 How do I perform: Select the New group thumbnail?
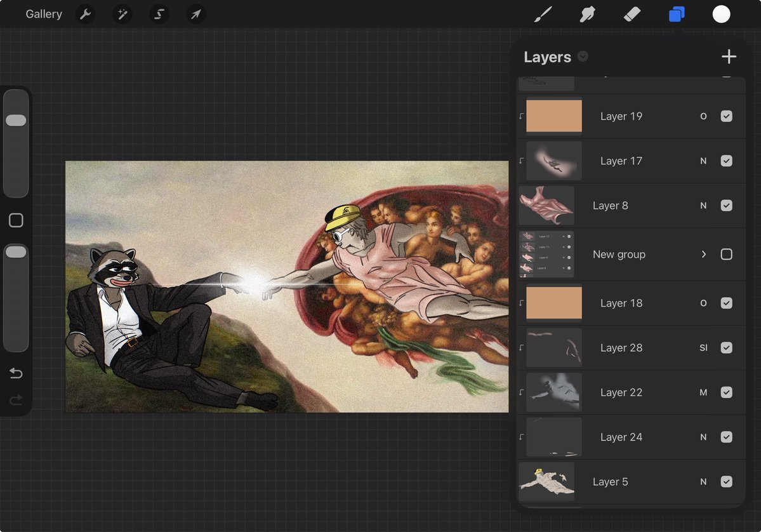pyautogui.click(x=546, y=255)
